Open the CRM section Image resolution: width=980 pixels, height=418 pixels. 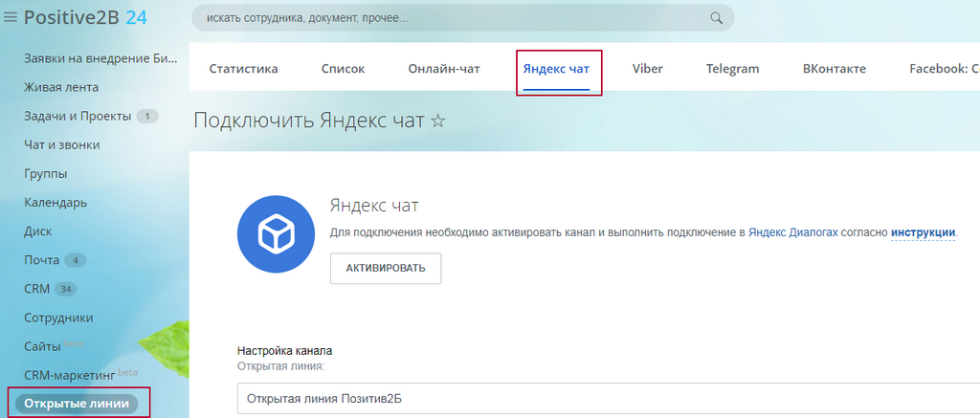pos(37,289)
